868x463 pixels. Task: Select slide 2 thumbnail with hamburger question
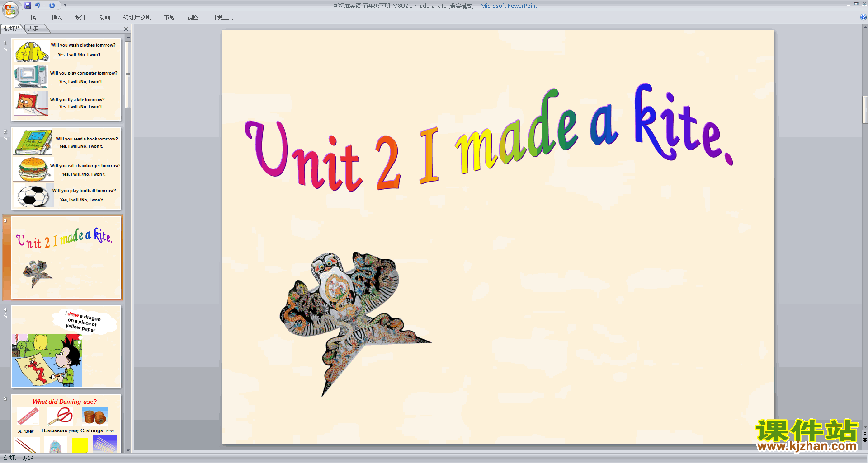66,168
